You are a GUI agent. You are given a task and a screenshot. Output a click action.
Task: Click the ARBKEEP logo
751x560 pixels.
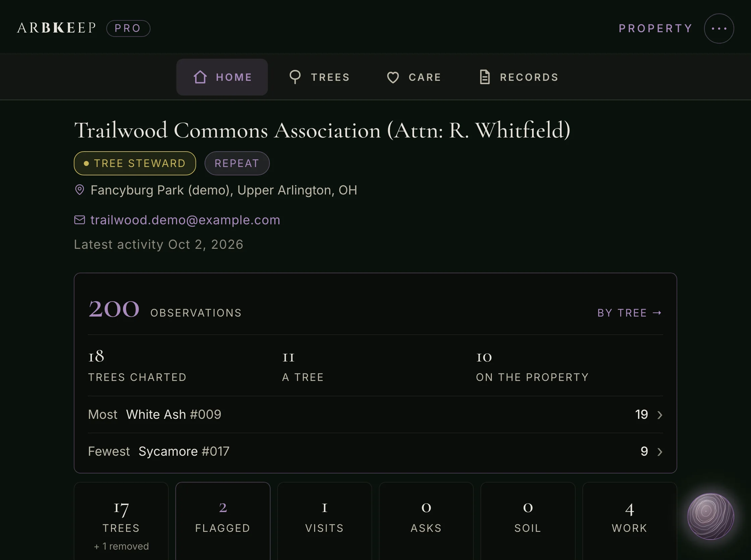(57, 28)
